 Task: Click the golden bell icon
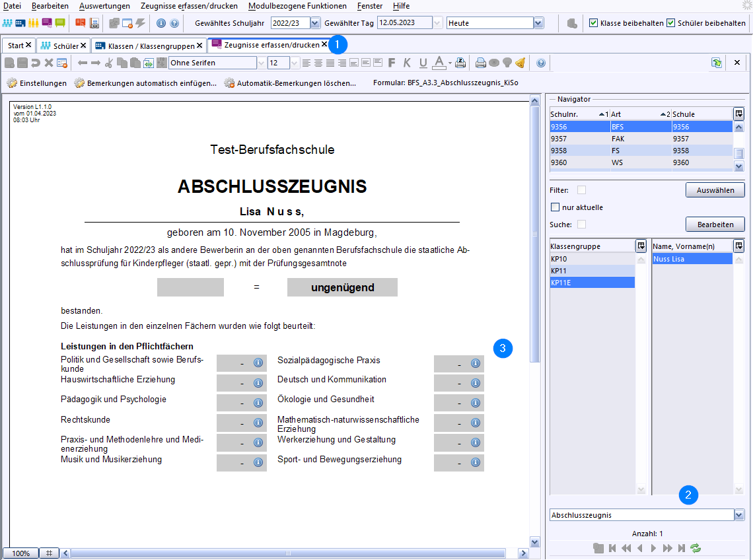(520, 63)
